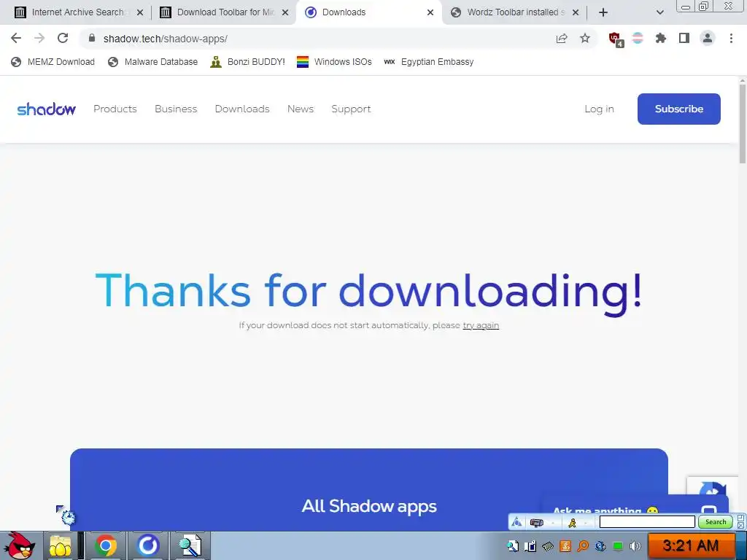The height and width of the screenshot is (560, 747).
Task: Focus the desktop toolbar search field
Action: (647, 522)
